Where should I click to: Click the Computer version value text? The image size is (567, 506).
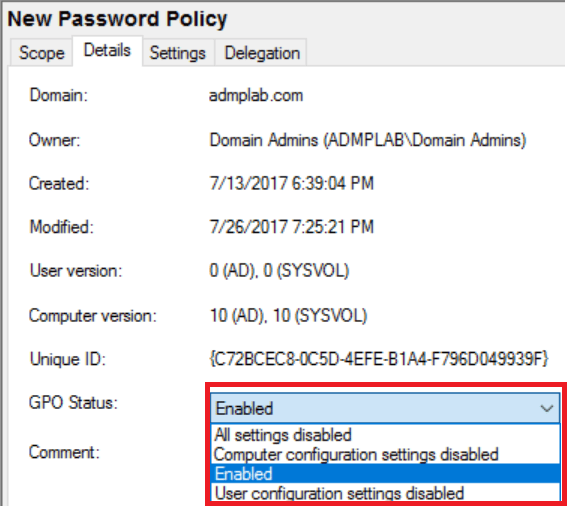288,315
